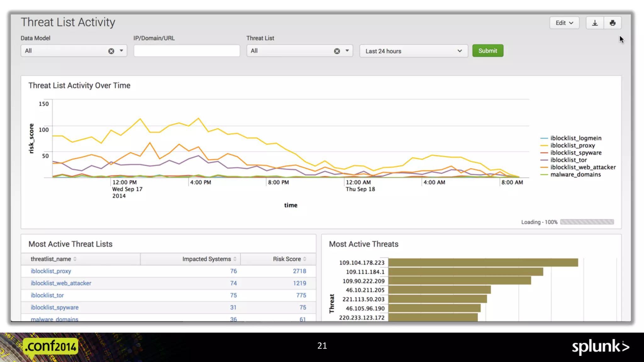
Task: Sort by Risk Score column arrows
Action: 305,259
